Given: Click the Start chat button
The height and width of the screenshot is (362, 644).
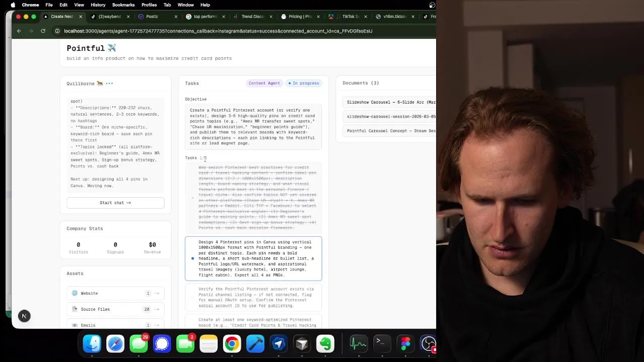Looking at the screenshot, I should pyautogui.click(x=115, y=203).
